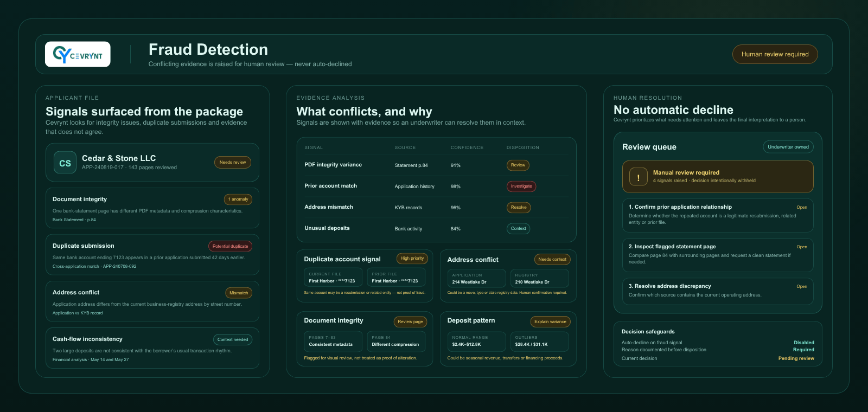Click the APP-240708-092 cross-application reference
Viewport: 868px width, 412px height.
pyautogui.click(x=94, y=266)
